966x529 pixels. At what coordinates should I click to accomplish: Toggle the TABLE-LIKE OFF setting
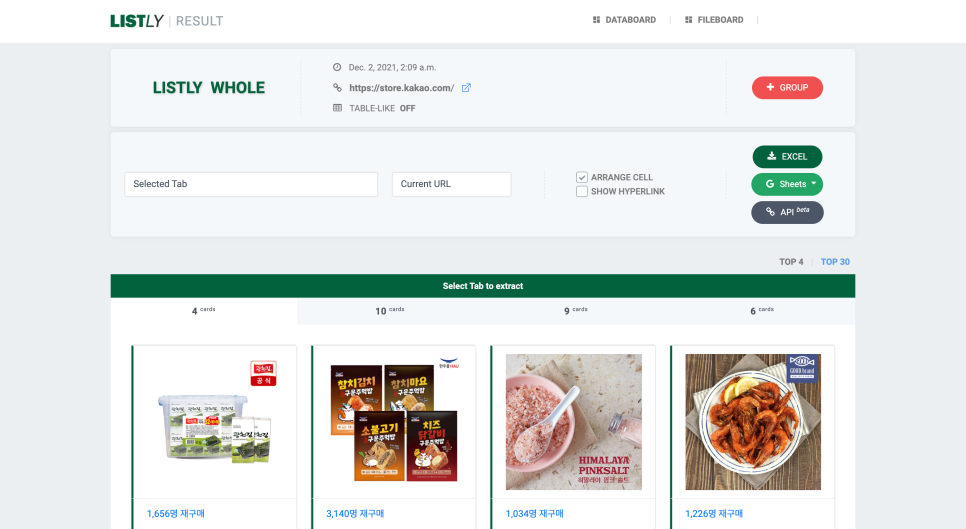coord(407,108)
